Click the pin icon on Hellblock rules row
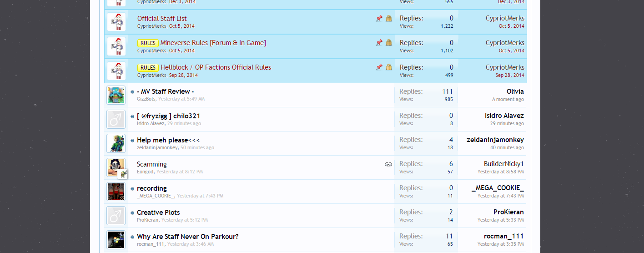This screenshot has height=253, width=644. click(x=379, y=67)
